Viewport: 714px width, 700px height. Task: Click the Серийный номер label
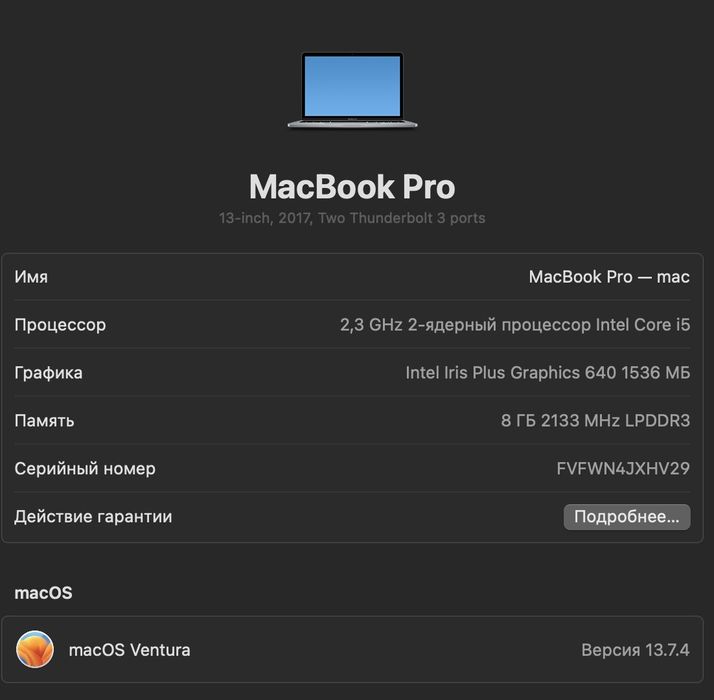(85, 468)
